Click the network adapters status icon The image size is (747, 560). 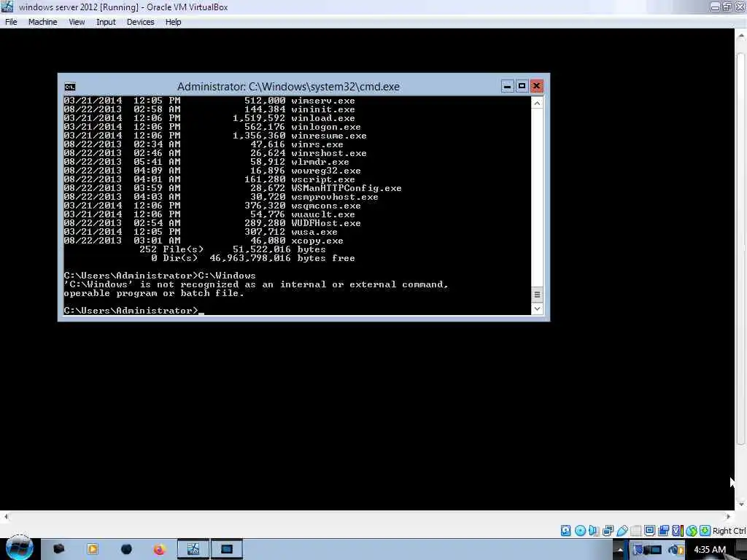click(x=608, y=531)
